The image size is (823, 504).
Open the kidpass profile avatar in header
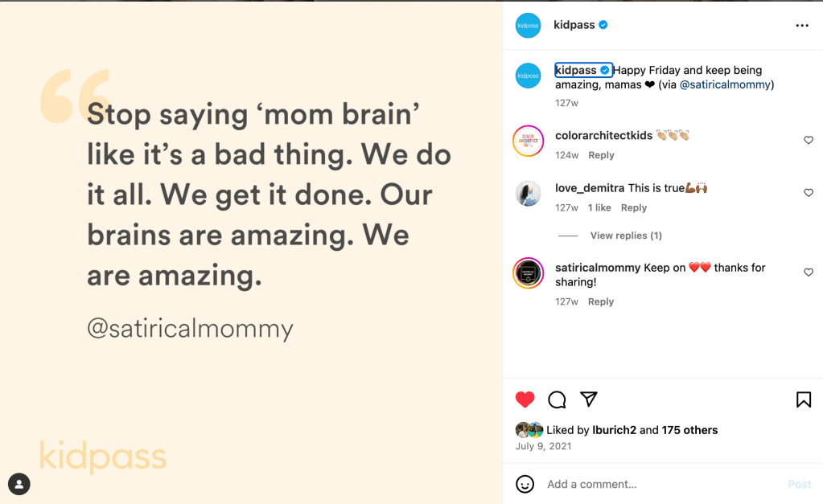(529, 26)
